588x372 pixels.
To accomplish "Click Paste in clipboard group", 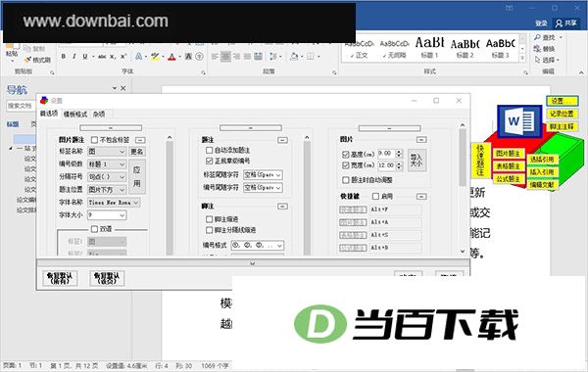I will click(12, 54).
